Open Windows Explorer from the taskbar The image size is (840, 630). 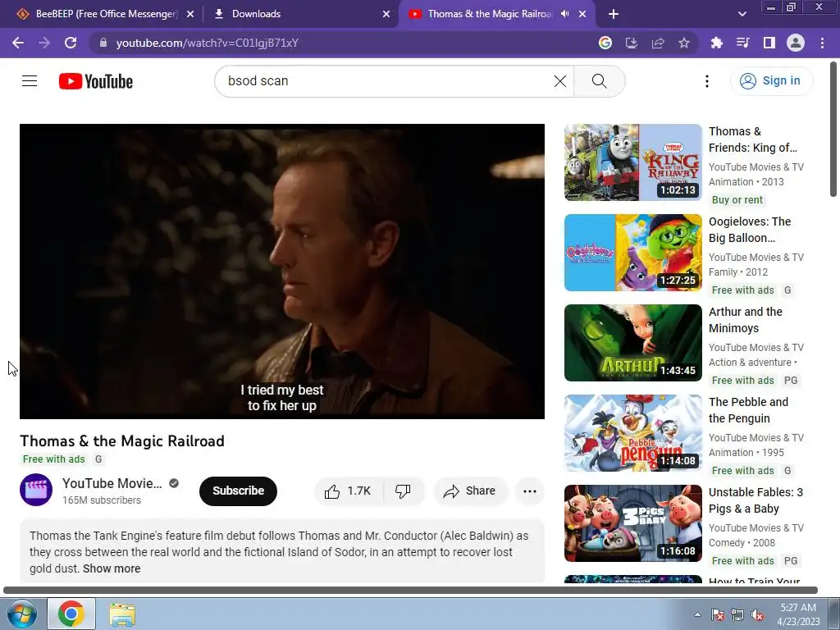[122, 614]
